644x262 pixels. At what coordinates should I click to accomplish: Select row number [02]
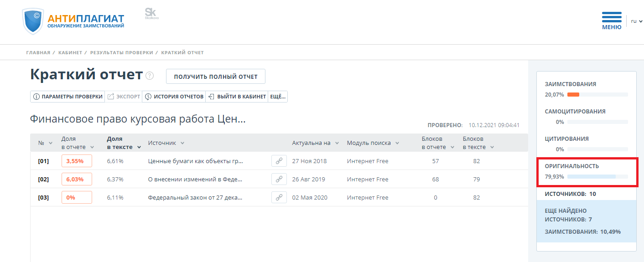43,180
